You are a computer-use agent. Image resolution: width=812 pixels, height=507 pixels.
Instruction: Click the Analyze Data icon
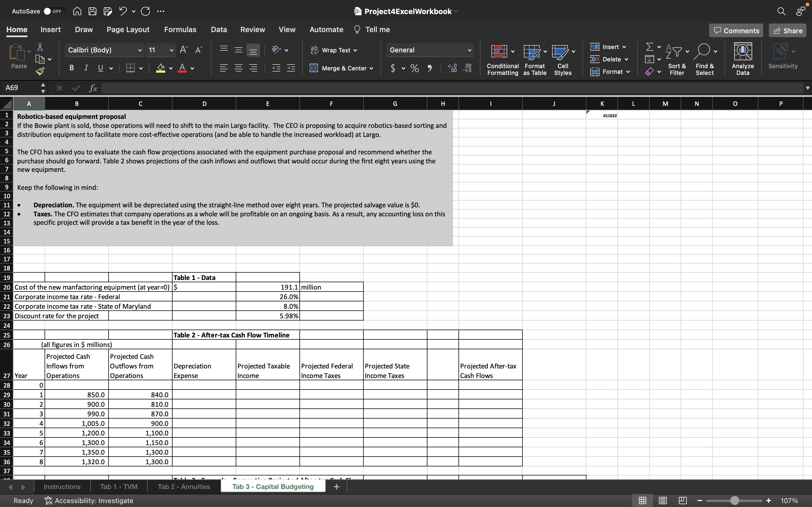click(743, 59)
